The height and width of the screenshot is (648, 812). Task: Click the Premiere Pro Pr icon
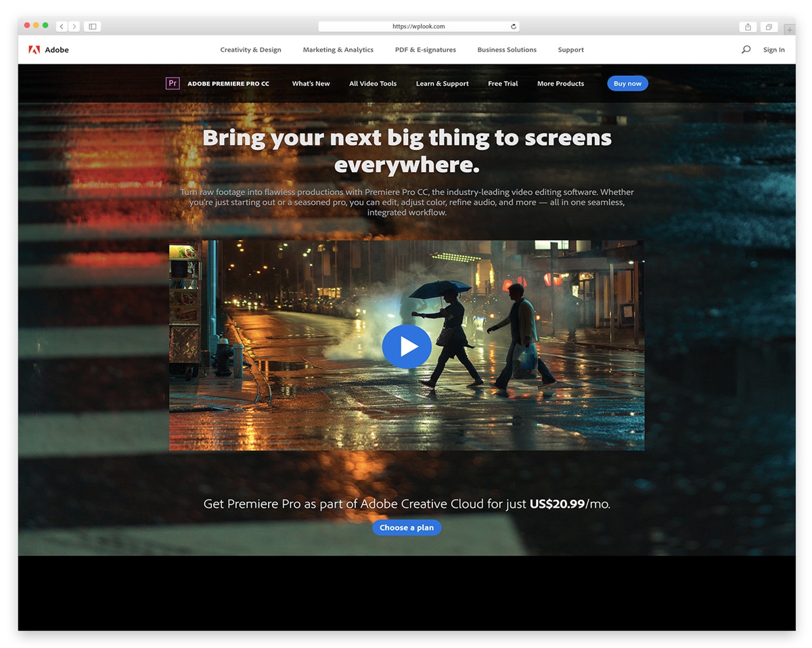[173, 83]
